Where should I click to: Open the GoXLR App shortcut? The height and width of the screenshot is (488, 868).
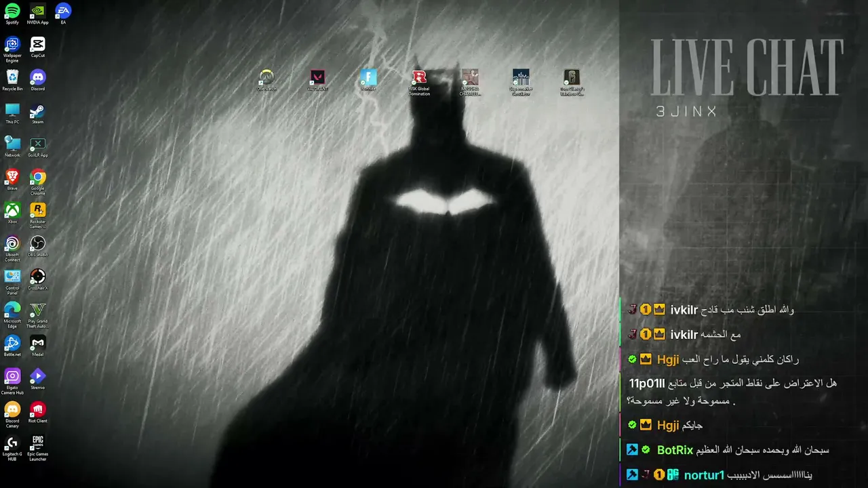(x=38, y=146)
